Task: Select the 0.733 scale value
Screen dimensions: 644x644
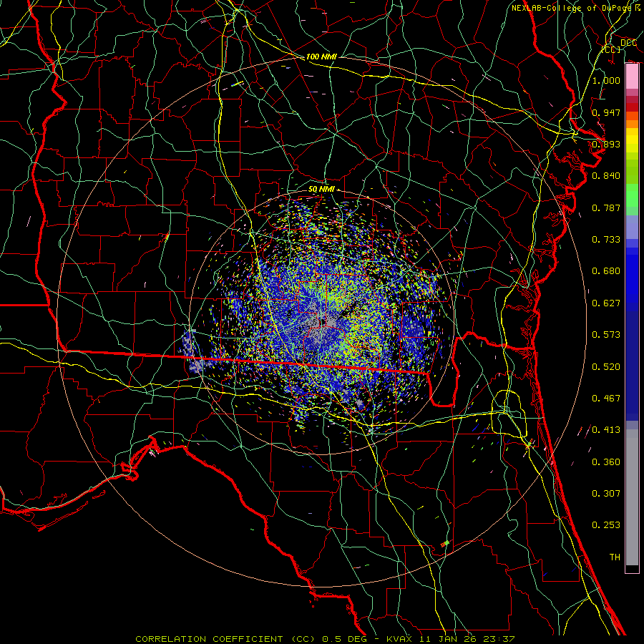Action: [x=606, y=240]
